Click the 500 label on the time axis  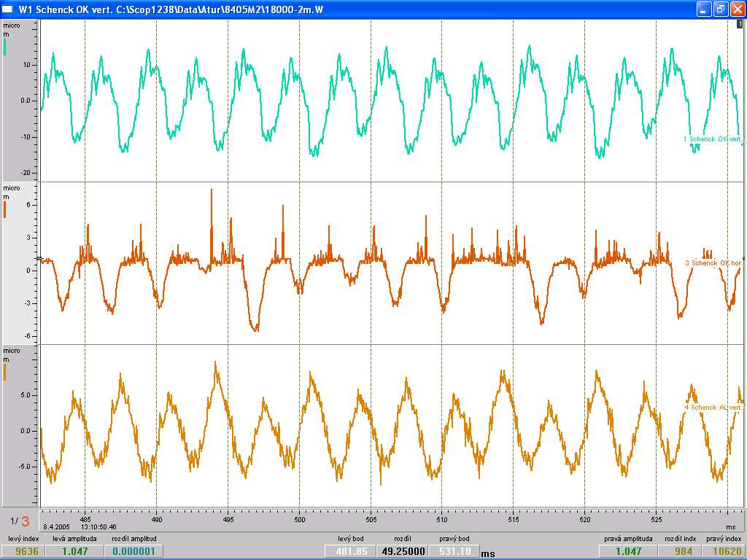tap(300, 519)
